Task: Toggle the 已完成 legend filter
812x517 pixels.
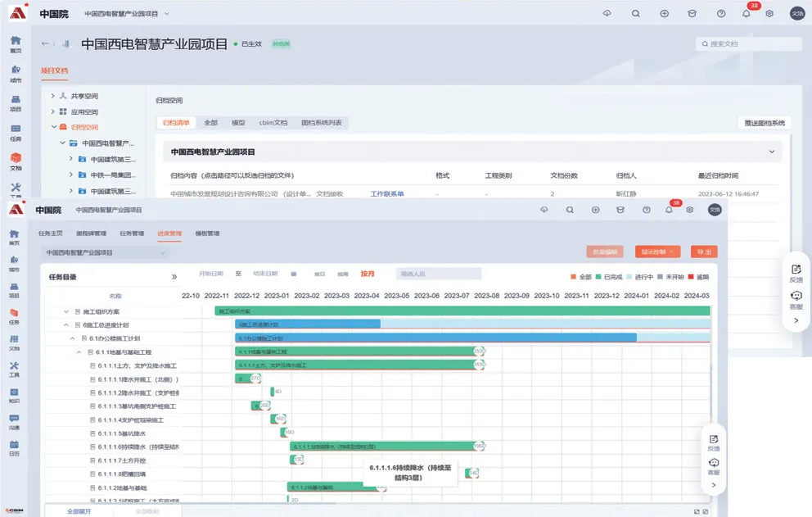Action: (x=609, y=277)
